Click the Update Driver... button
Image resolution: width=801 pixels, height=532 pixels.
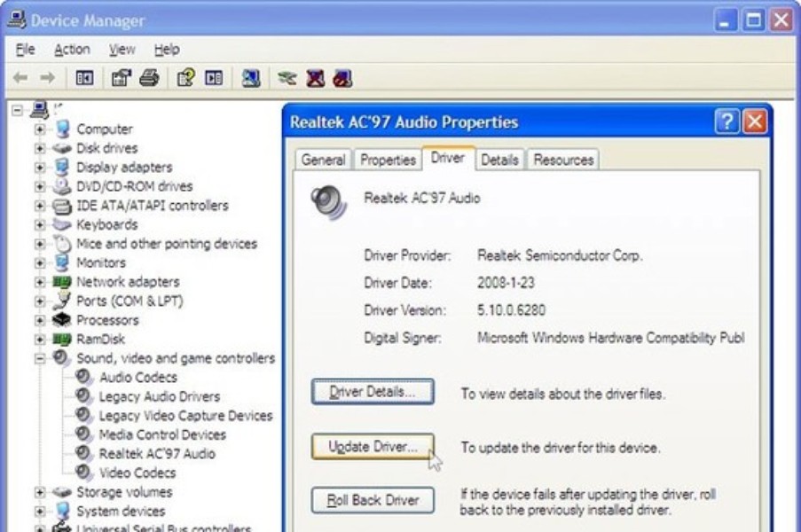[373, 447]
